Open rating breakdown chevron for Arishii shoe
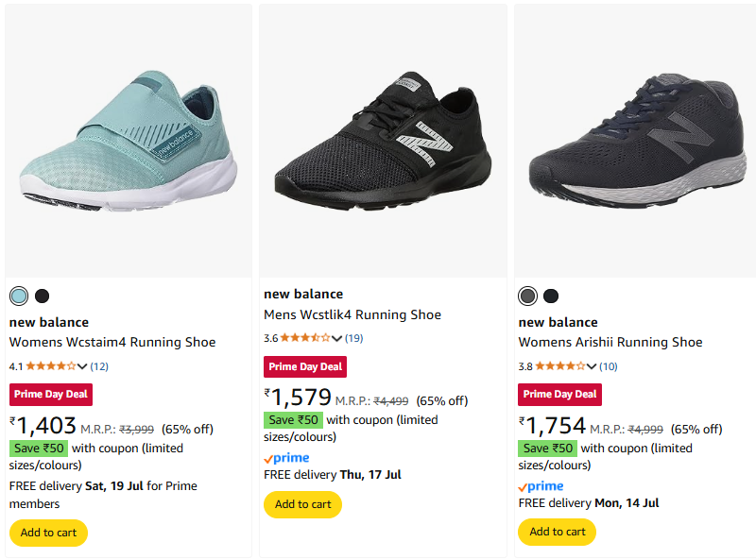The height and width of the screenshot is (559, 756). click(592, 366)
